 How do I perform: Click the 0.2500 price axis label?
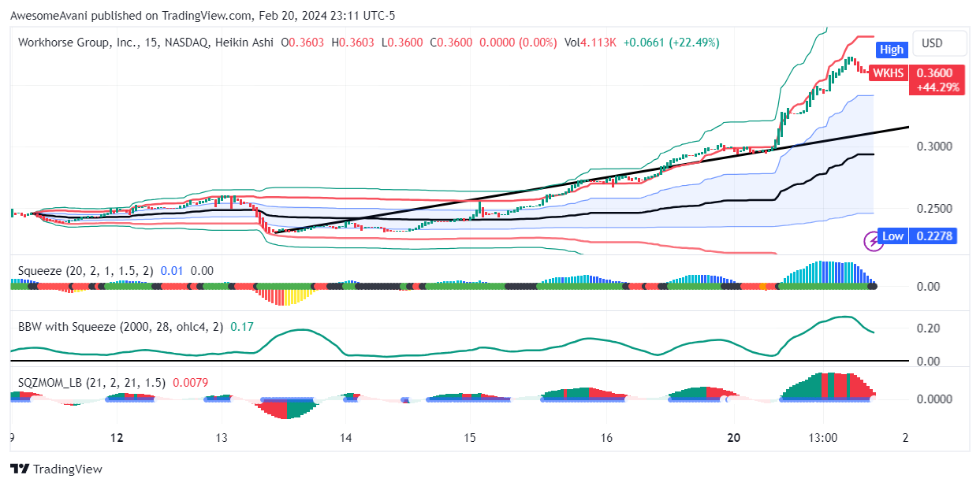coord(933,209)
